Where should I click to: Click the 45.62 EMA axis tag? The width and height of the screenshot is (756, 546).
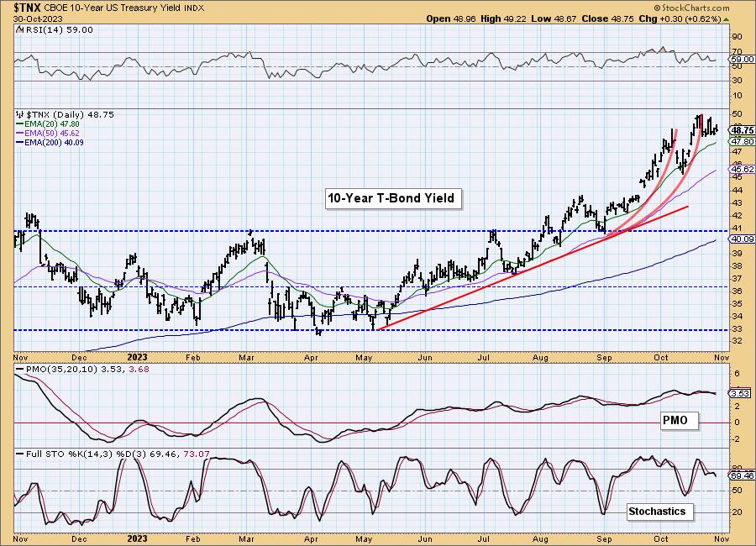pos(743,170)
